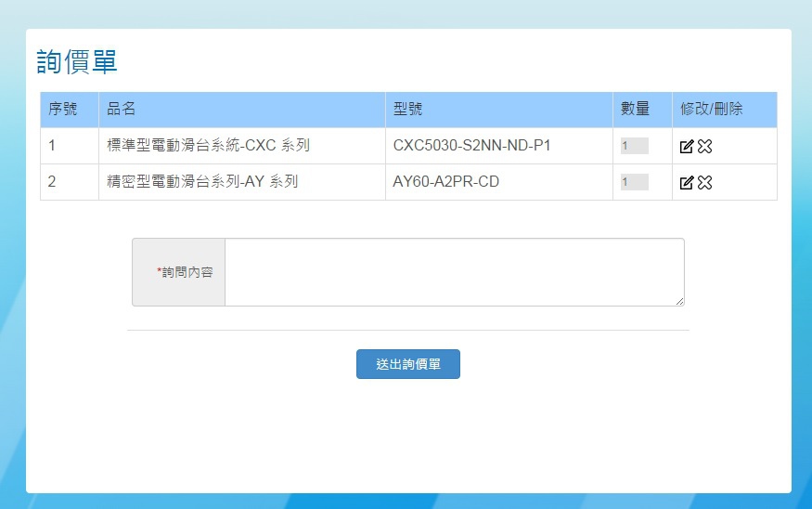
Task: Click quantity field for CXC5030-S2NN-ND-P1
Action: 635,146
